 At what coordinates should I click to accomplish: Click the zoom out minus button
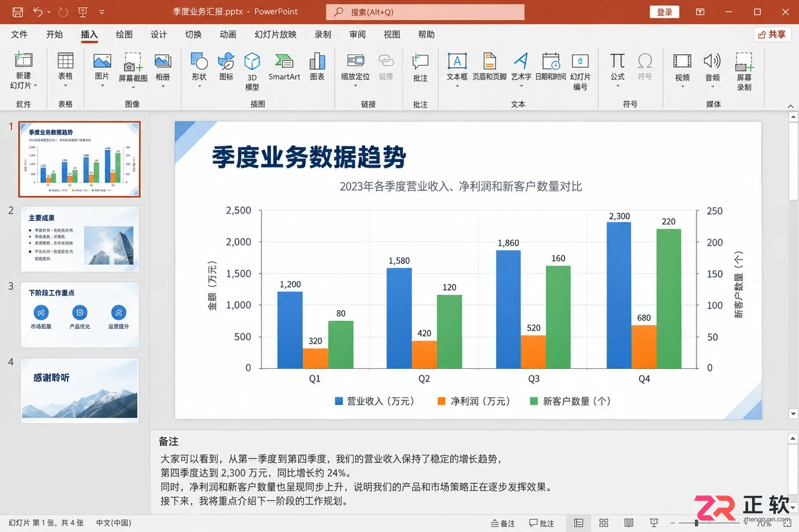tap(672, 523)
